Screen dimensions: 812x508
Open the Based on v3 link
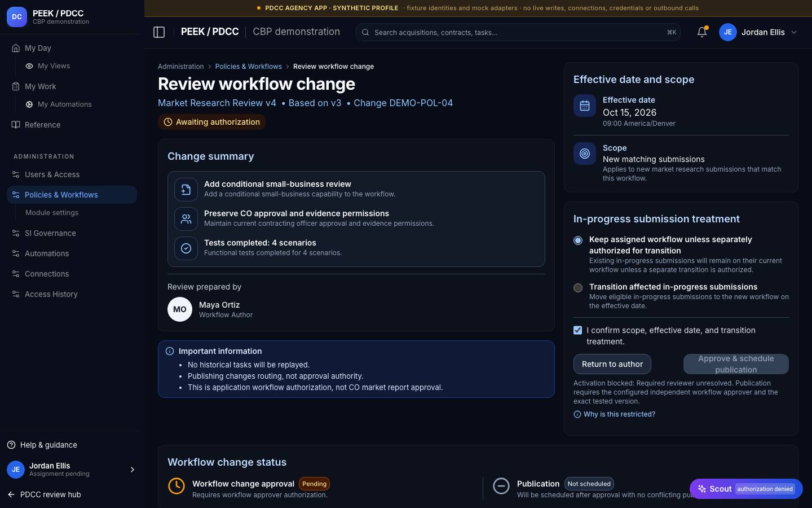315,103
